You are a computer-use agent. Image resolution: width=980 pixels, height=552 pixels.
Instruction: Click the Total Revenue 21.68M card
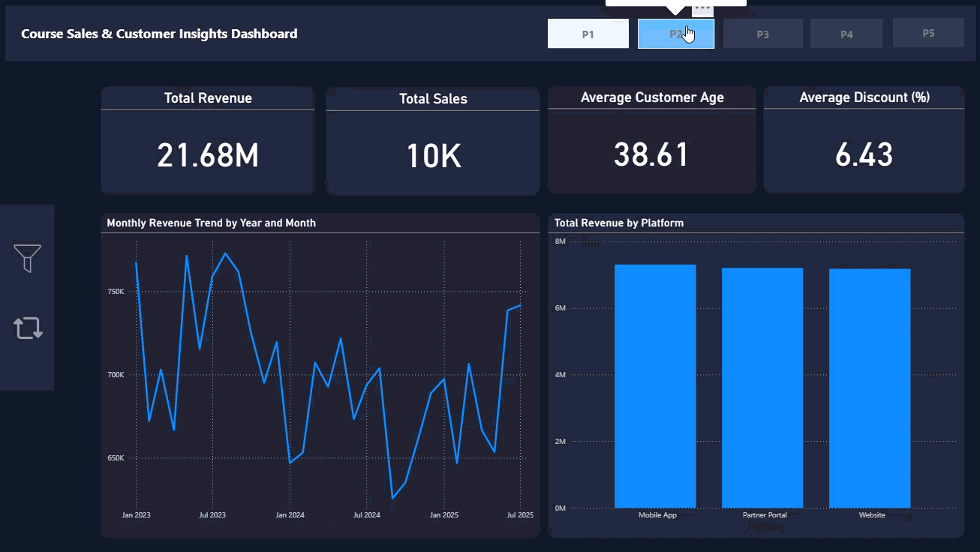(x=208, y=155)
